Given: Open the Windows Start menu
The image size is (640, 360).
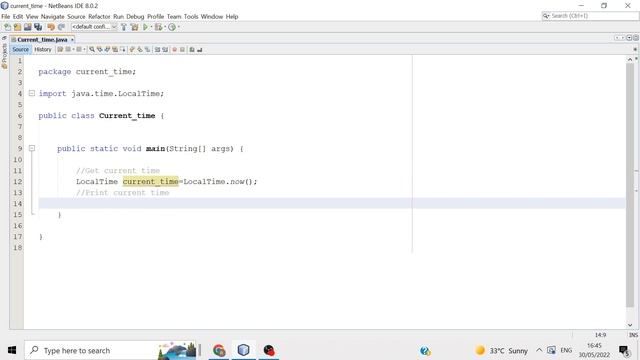Looking at the screenshot, I should point(12,350).
